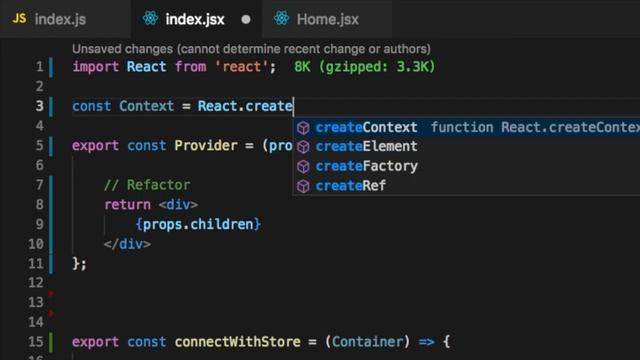This screenshot has width=640, height=360.
Task: Click 'Container' parameter on line 15
Action: tap(367, 342)
